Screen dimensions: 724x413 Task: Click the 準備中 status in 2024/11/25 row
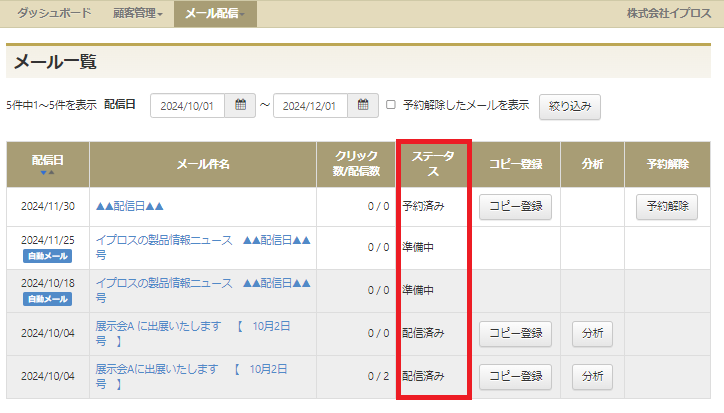pyautogui.click(x=418, y=247)
